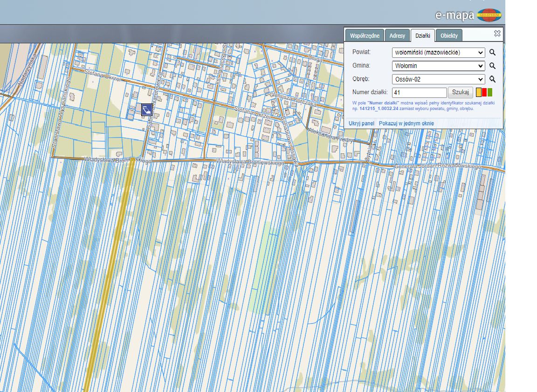Click the Pokazuj w jednym oknie link
The image size is (537, 392).
point(406,124)
